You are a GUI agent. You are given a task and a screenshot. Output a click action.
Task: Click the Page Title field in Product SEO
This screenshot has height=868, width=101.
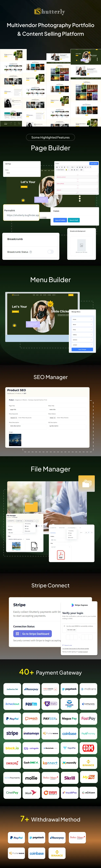[28, 409]
